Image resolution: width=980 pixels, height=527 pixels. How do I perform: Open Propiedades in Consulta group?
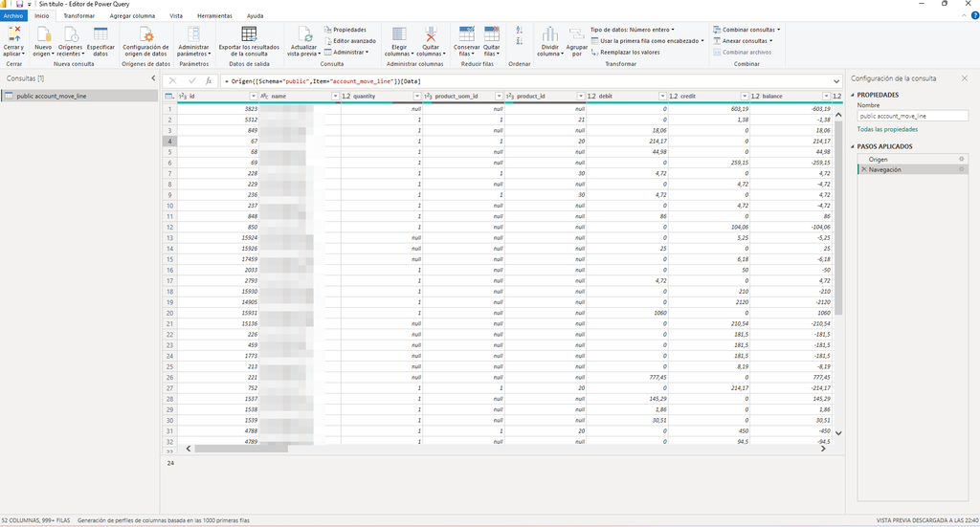click(345, 30)
